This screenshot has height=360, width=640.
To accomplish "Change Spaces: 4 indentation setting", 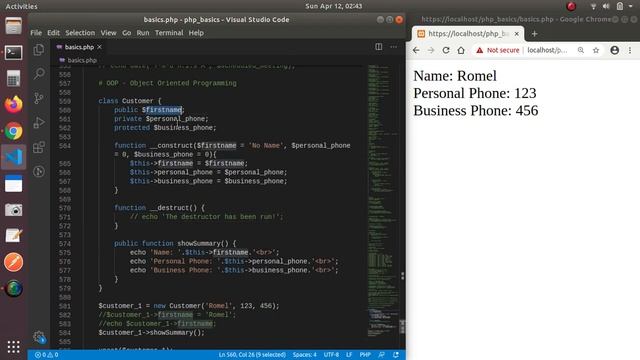I will point(304,355).
